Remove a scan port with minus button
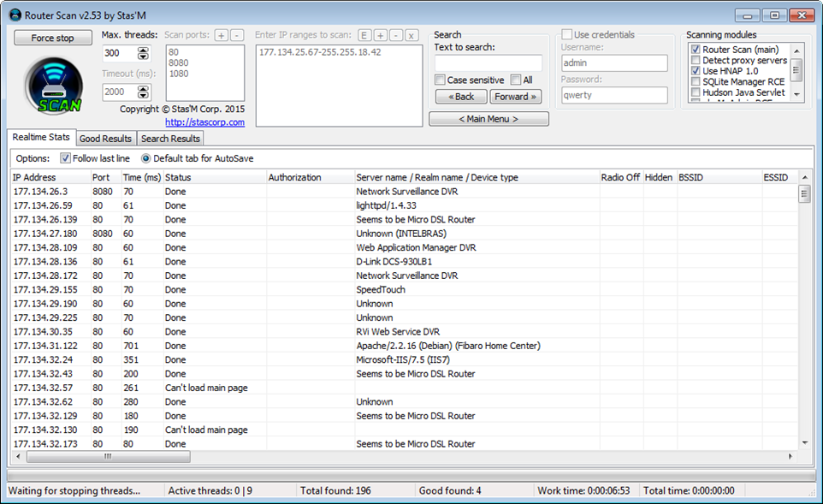Image resolution: width=823 pixels, height=504 pixels. (x=237, y=35)
